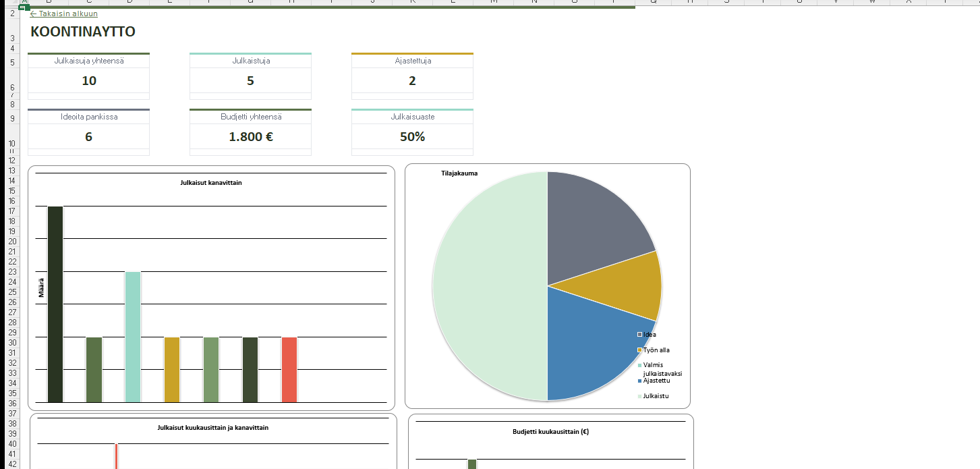Click the 'Julkaisuaste' 50% value
The height and width of the screenshot is (469, 980).
pyautogui.click(x=412, y=137)
